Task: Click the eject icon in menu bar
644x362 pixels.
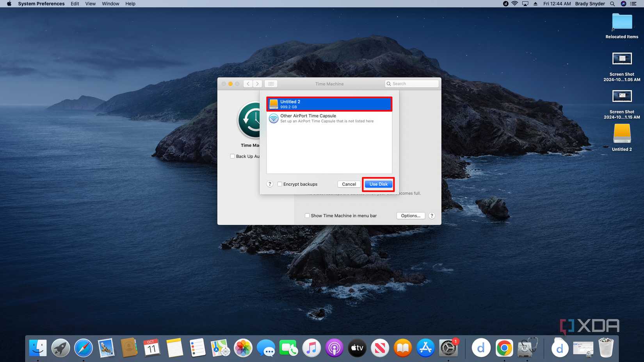Action: pyautogui.click(x=535, y=4)
